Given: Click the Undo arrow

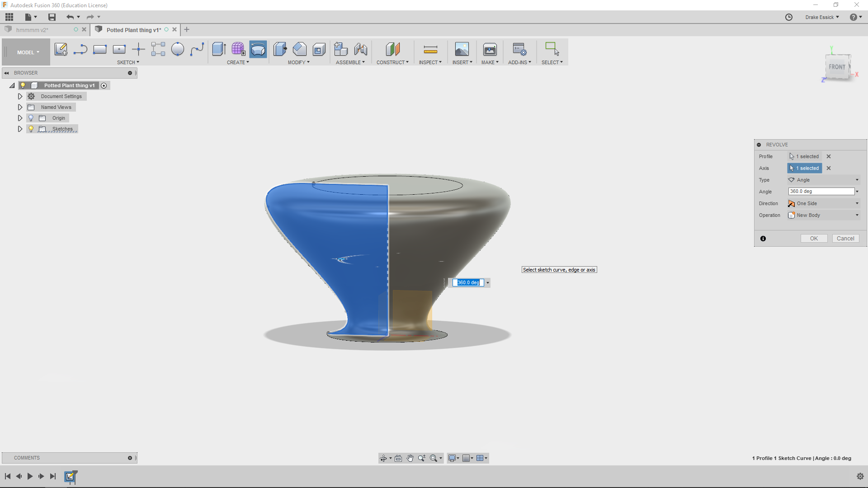Looking at the screenshot, I should (70, 17).
